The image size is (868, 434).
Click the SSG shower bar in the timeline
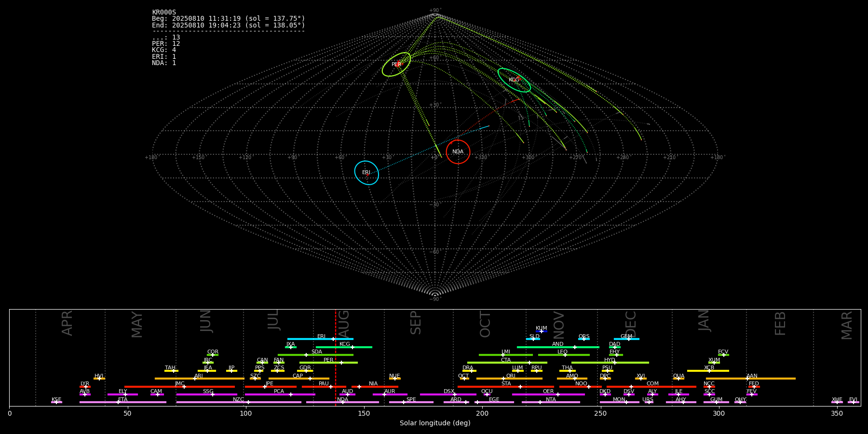coord(207,394)
